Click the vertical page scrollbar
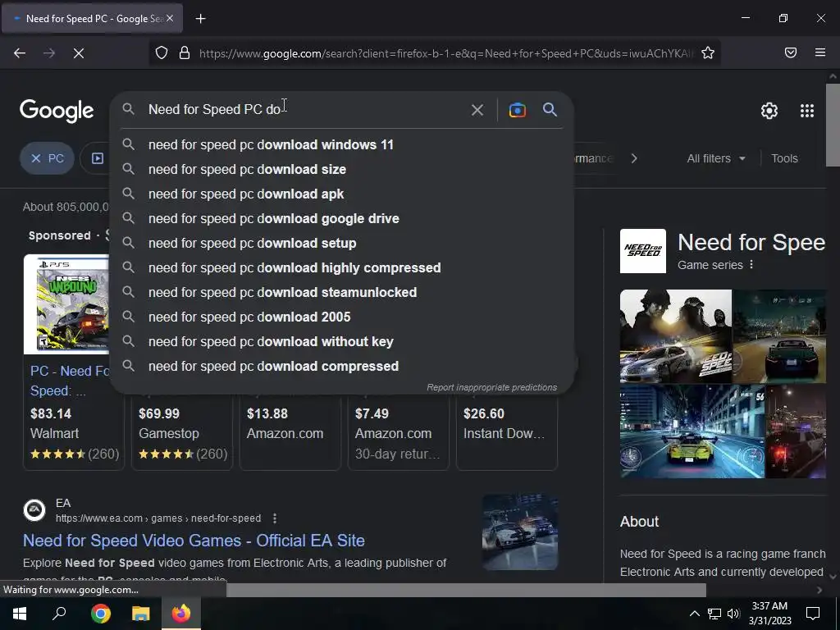This screenshot has height=630, width=840. pyautogui.click(x=833, y=123)
